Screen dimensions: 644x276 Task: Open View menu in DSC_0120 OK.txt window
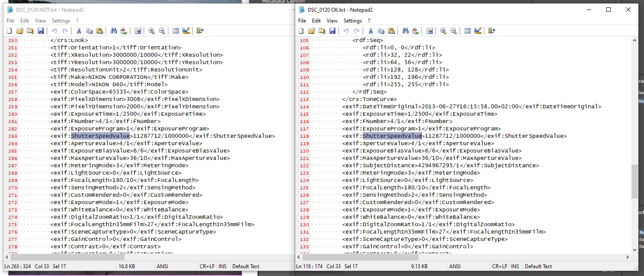[332, 21]
